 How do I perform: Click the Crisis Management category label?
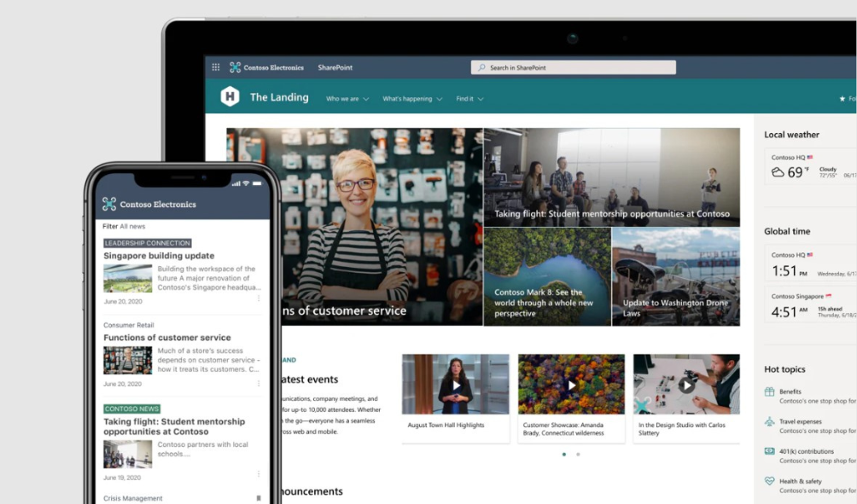point(133,498)
